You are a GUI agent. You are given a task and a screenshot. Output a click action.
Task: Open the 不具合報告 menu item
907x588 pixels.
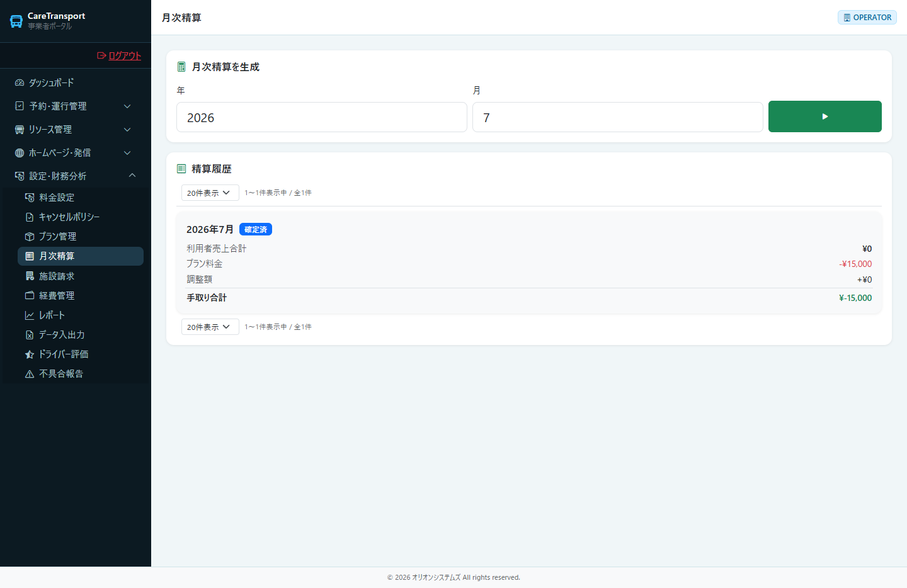tap(81, 374)
